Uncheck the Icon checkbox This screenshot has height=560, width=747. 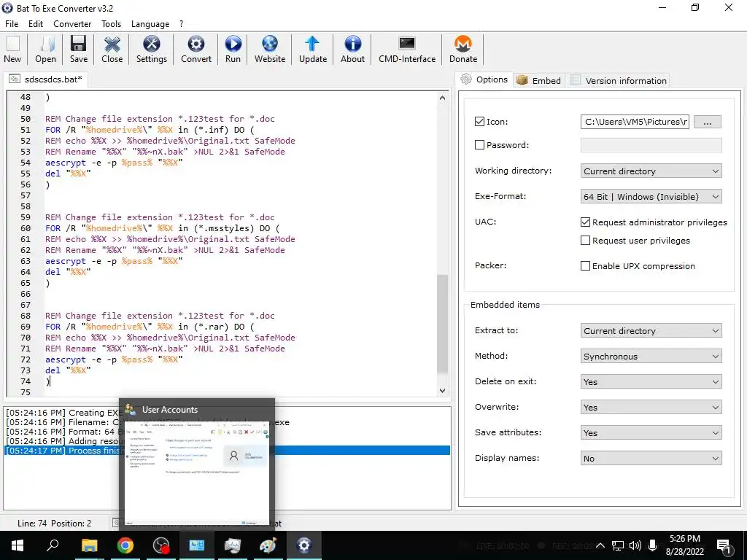coord(480,122)
